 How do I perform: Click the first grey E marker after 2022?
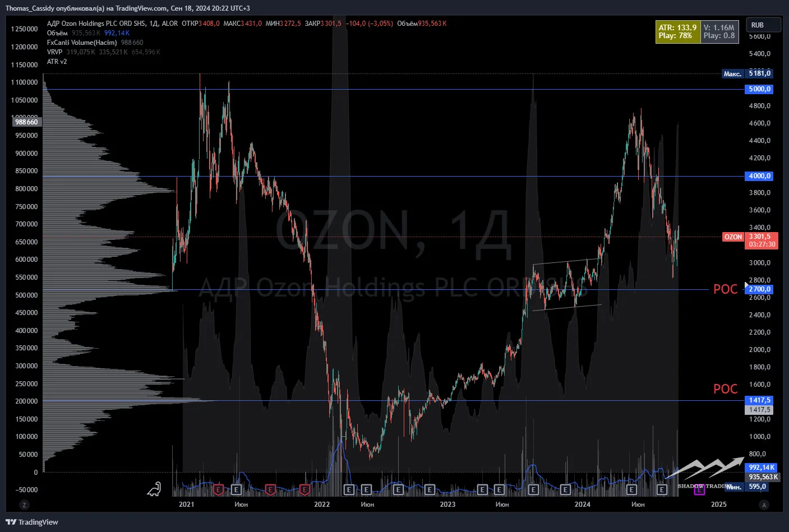348,490
